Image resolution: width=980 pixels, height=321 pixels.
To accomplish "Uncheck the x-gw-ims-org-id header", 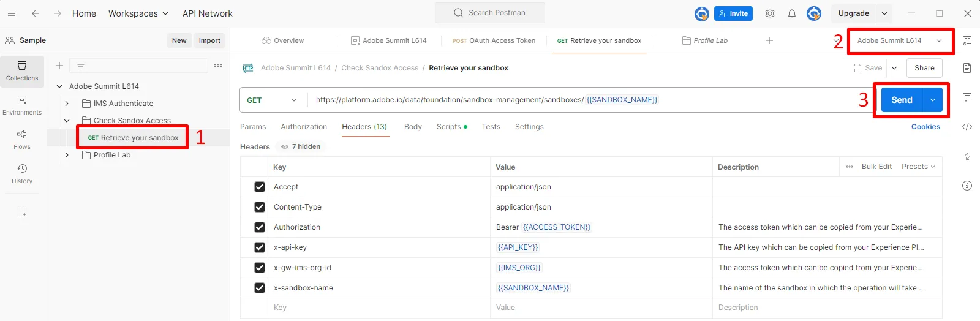I will click(x=260, y=268).
